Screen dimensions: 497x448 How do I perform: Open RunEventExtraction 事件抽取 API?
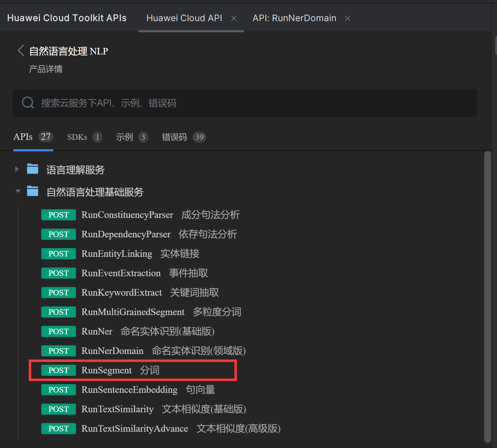point(125,273)
